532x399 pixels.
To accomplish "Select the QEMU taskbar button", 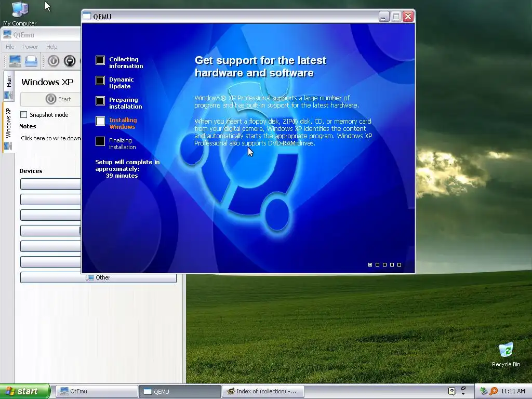I will (x=179, y=391).
